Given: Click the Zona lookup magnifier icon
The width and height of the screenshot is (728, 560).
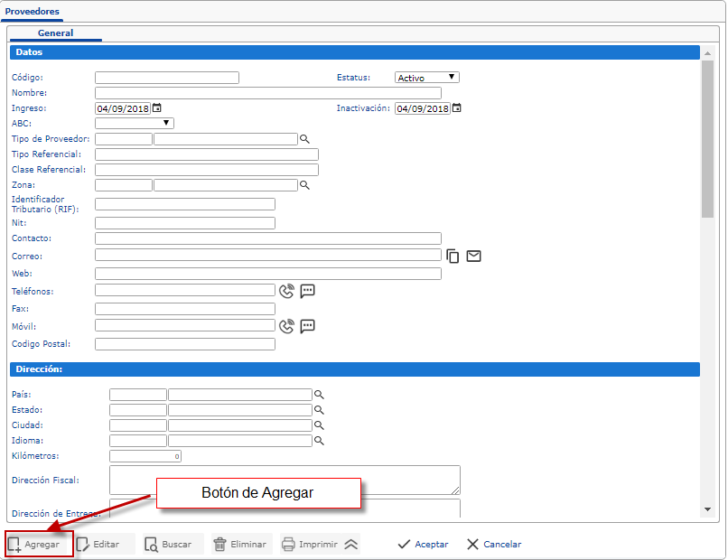Looking at the screenshot, I should pos(305,185).
